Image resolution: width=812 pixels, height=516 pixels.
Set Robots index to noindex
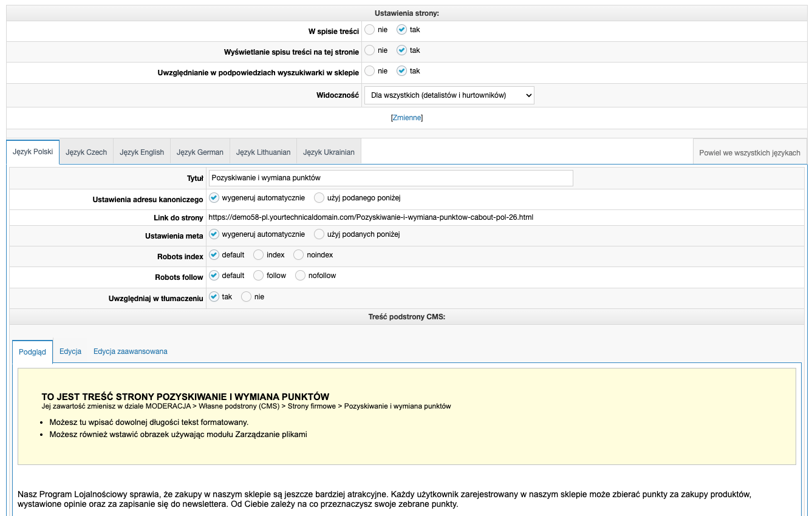click(x=299, y=255)
